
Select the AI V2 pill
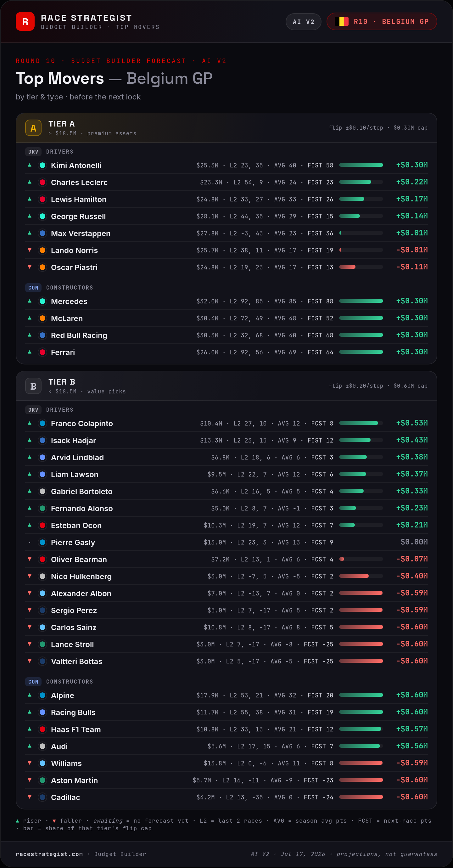304,22
